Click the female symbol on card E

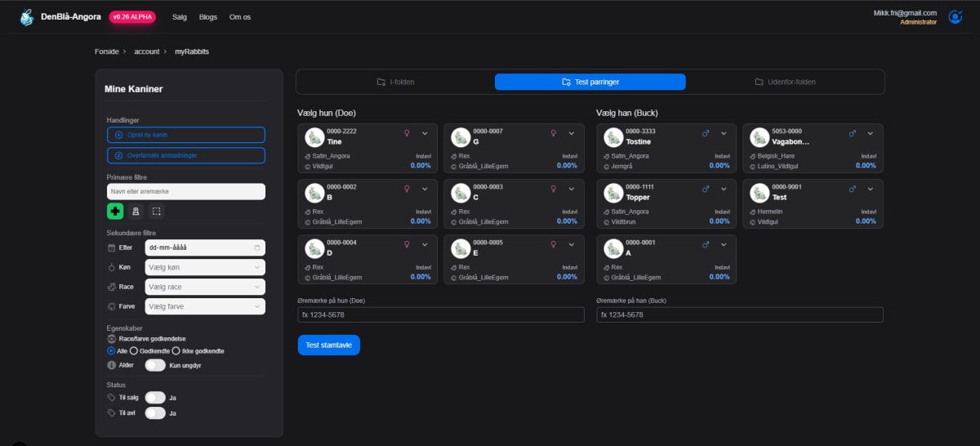click(553, 244)
